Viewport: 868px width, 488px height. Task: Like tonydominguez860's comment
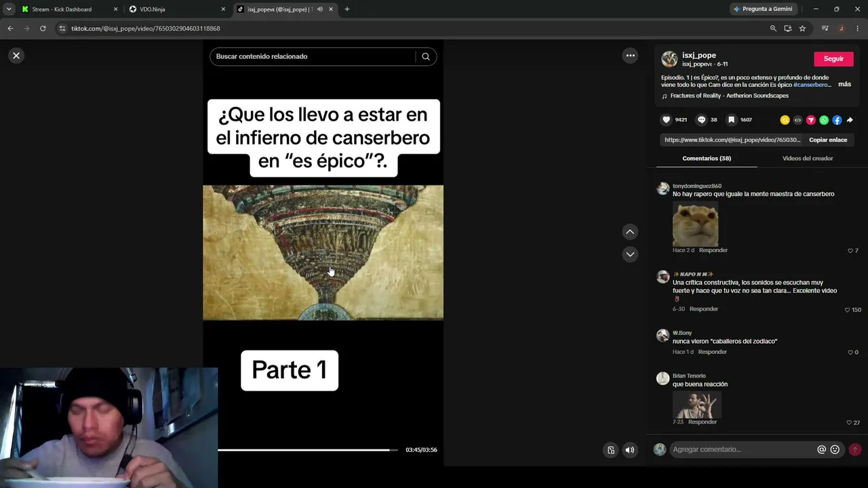click(x=850, y=251)
